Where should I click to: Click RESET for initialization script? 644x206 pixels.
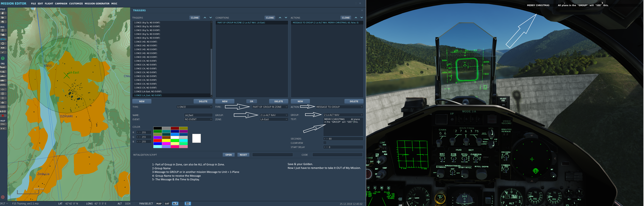(x=243, y=155)
